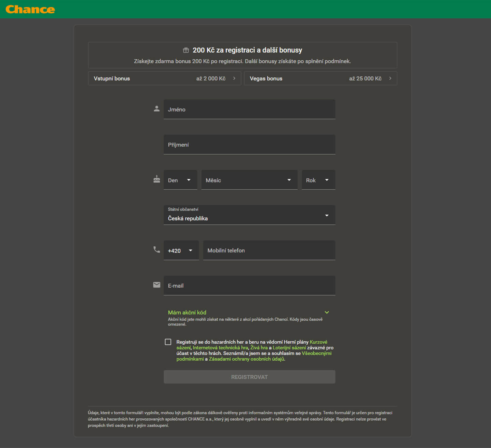Viewport: 491px width, 448px height.
Task: Open the Internetová technická hra link
Action: click(x=220, y=348)
